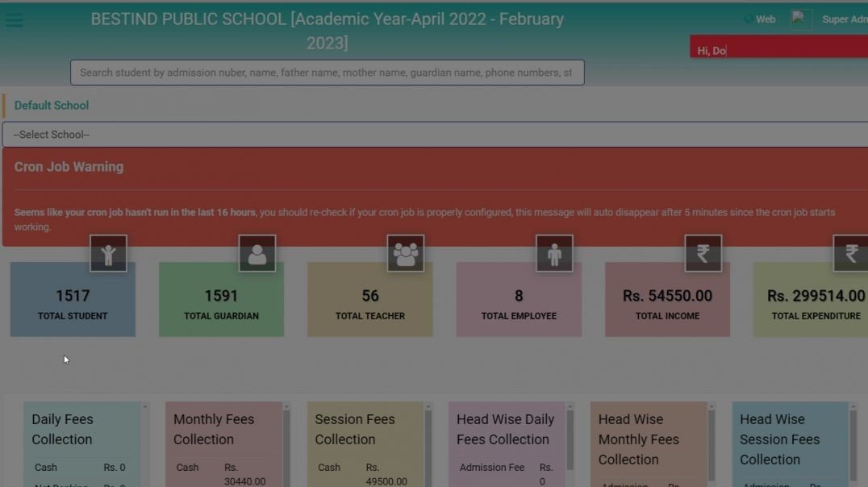Click the Total Income rupee icon
Image resolution: width=868 pixels, height=487 pixels.
click(703, 254)
